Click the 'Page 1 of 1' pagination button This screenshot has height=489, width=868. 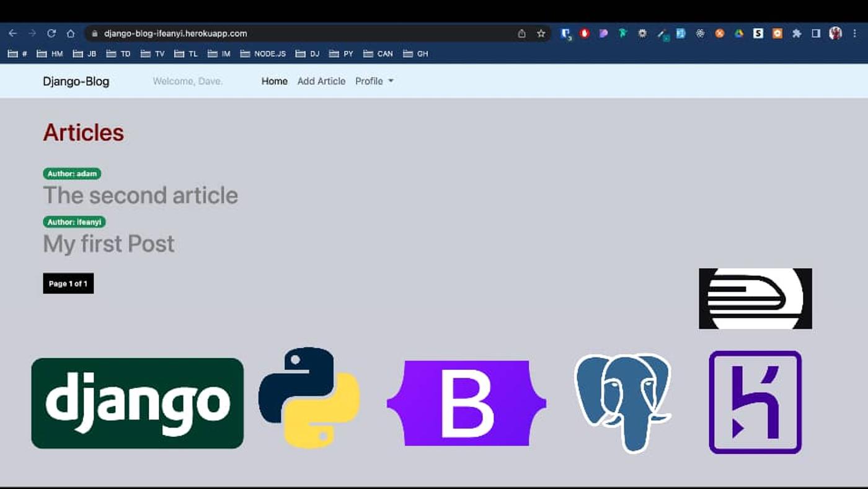[68, 284]
